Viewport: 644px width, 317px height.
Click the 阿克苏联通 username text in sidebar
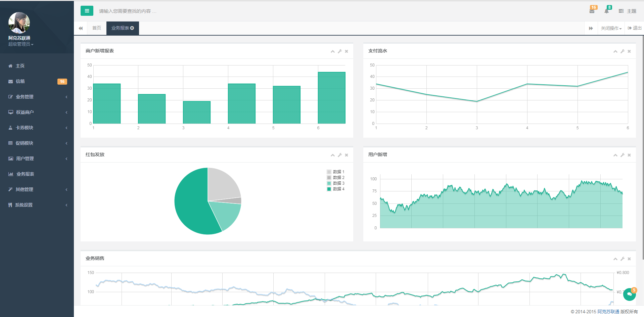coord(19,38)
